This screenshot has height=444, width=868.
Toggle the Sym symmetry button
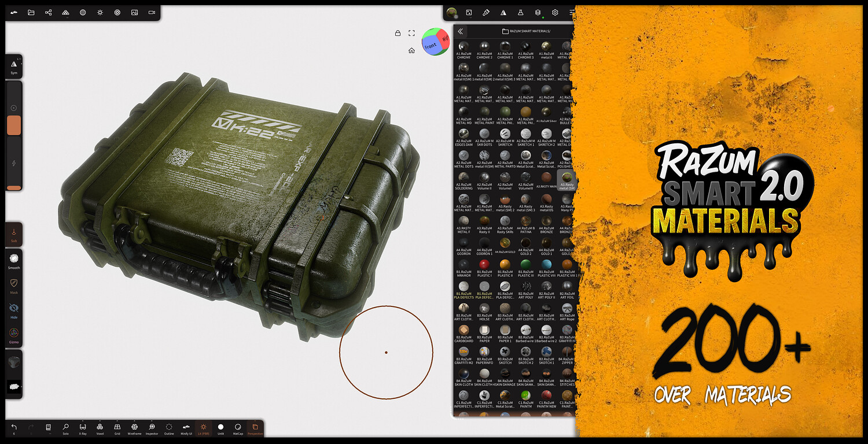(14, 67)
